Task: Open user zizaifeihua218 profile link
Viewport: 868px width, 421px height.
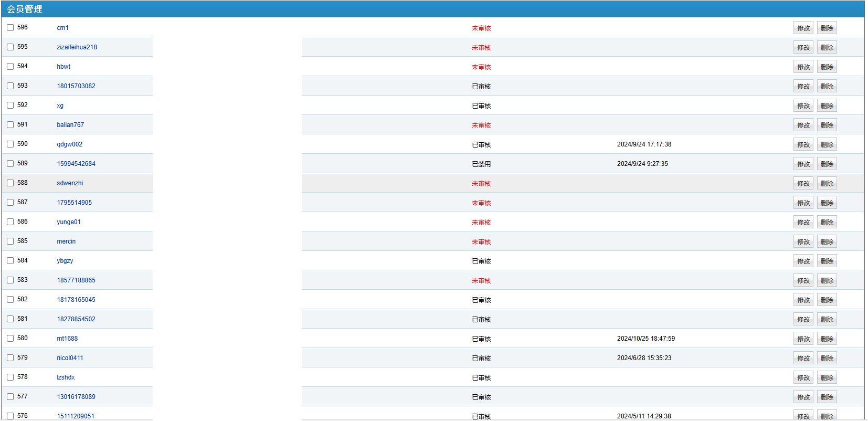Action: (77, 47)
